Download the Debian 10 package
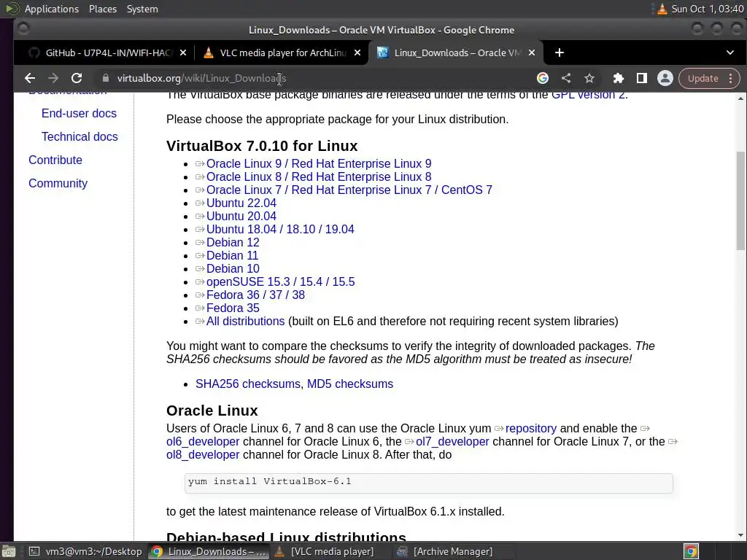Viewport: 747px width, 560px height. click(233, 268)
